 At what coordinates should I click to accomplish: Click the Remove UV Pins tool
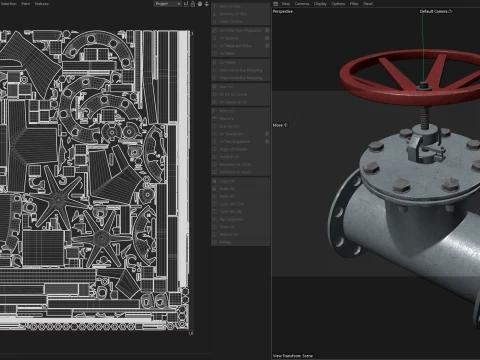pos(240,14)
